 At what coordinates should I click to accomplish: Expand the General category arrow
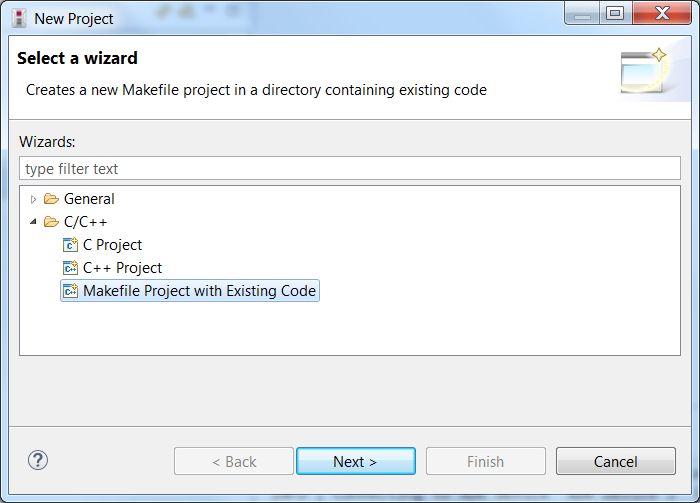pyautogui.click(x=33, y=199)
